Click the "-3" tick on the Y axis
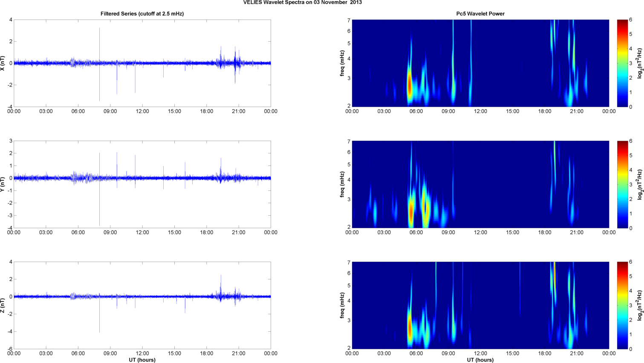This screenshot has height=363, width=644. [9, 215]
